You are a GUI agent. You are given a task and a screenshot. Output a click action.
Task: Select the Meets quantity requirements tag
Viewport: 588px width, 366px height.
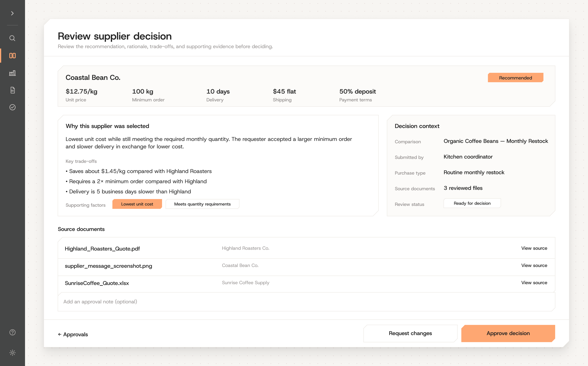click(x=202, y=204)
